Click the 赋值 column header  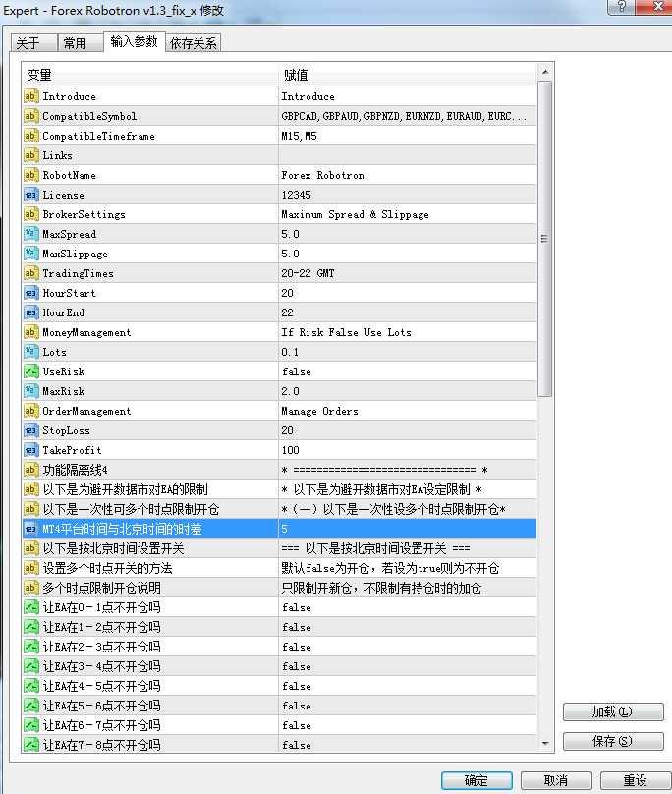pyautogui.click(x=408, y=75)
